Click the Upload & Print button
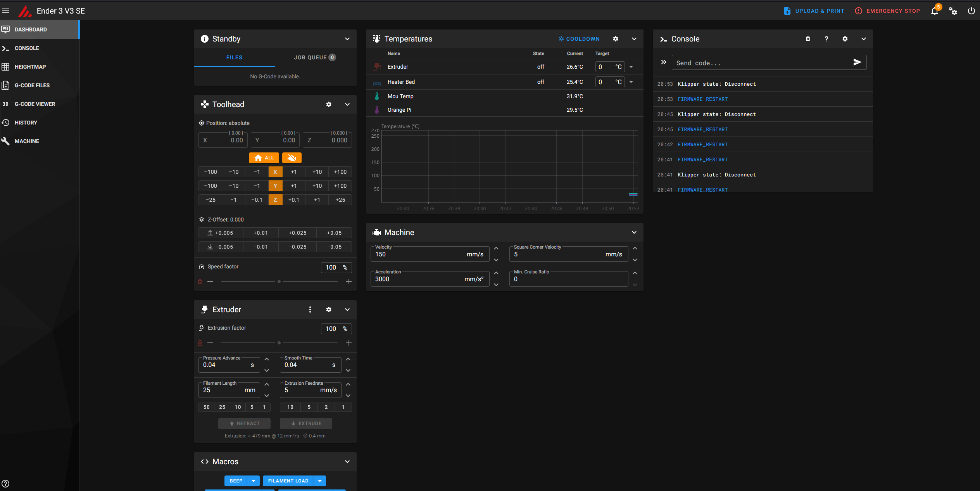This screenshot has height=491, width=980. pyautogui.click(x=814, y=11)
